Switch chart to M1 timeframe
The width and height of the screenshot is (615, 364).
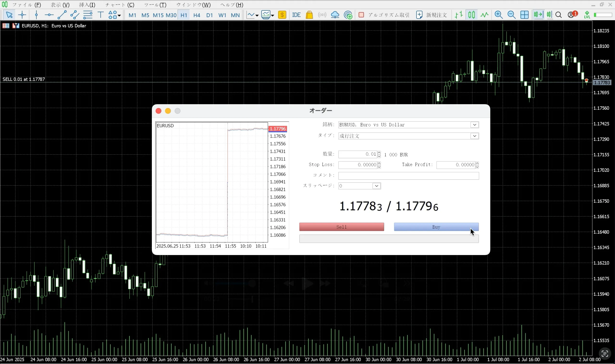132,15
